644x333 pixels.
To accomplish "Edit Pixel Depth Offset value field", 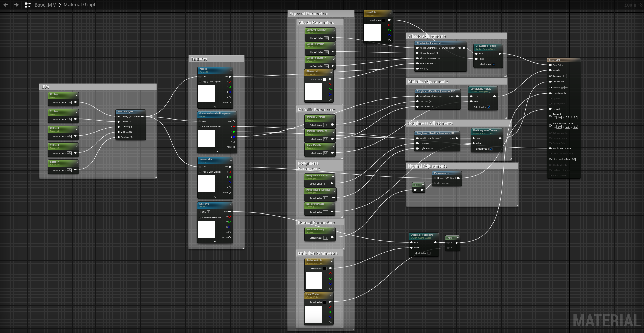I will click(573, 159).
